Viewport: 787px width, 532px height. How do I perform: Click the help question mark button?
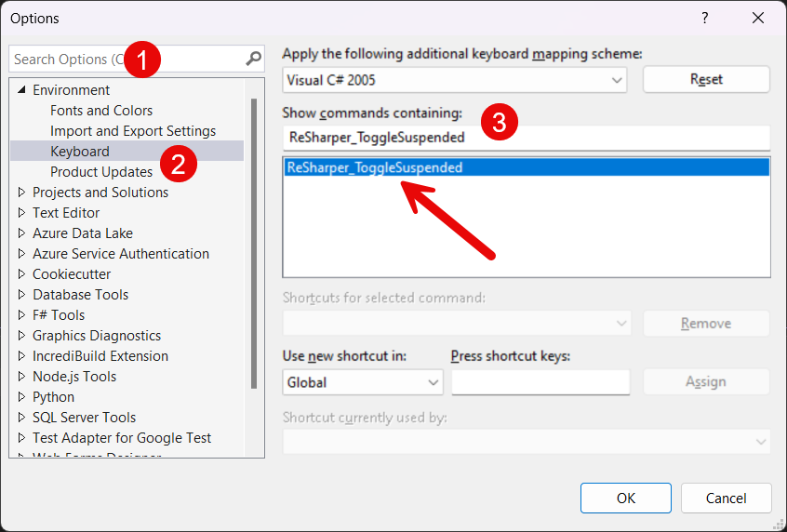point(705,18)
